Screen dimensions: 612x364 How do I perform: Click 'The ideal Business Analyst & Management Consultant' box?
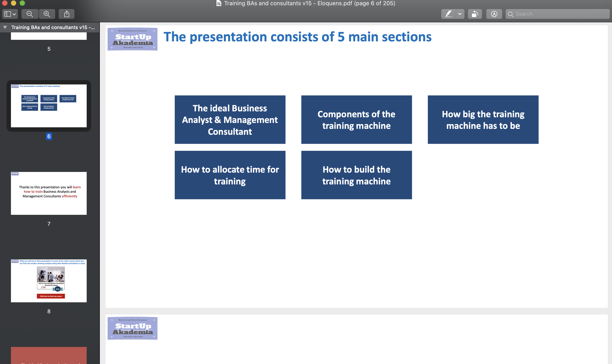click(x=230, y=120)
